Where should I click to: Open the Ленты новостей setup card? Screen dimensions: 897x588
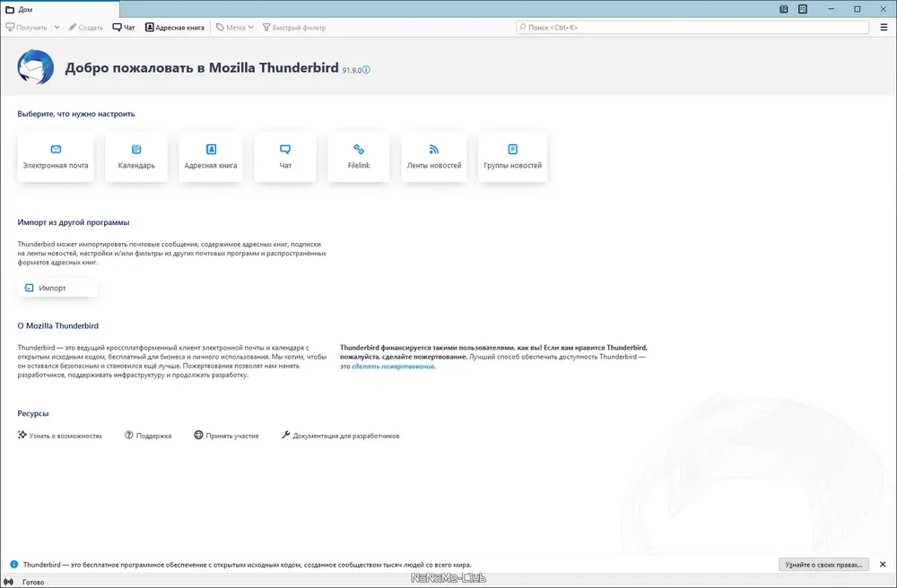[433, 157]
